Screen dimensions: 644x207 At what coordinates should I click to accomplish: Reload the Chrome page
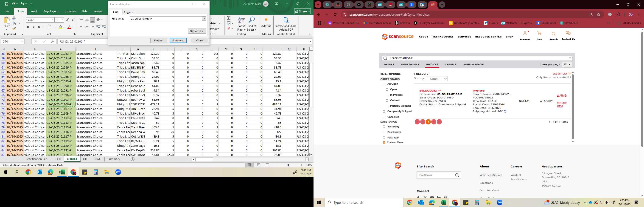335,14
